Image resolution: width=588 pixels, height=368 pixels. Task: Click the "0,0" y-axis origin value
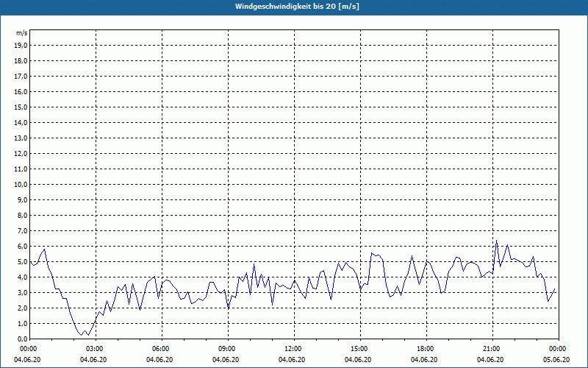pos(23,339)
